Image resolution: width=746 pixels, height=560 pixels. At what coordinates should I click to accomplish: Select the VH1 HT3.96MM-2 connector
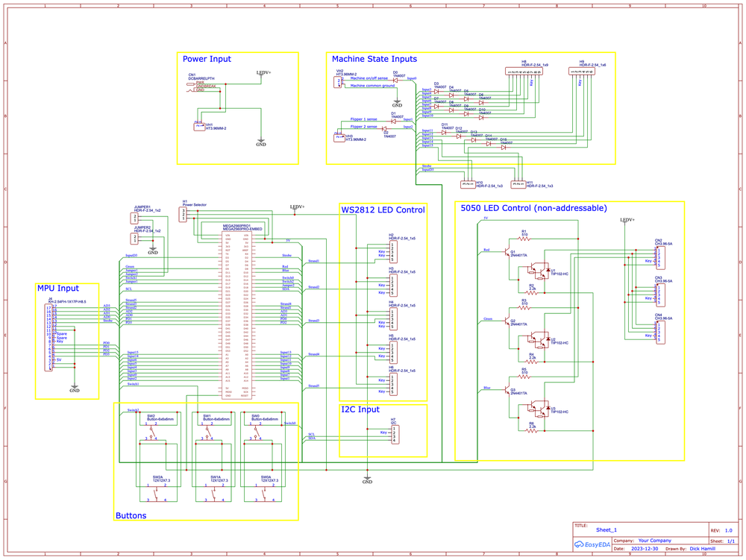pyautogui.click(x=199, y=127)
